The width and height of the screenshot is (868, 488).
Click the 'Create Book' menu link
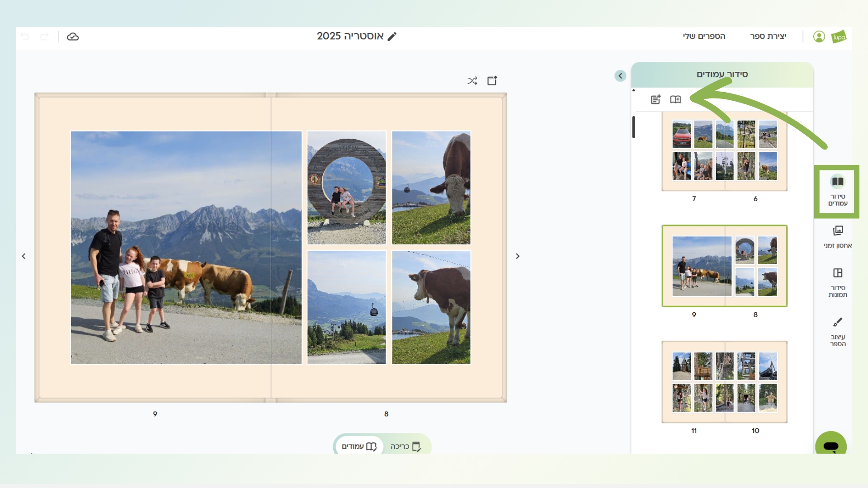(x=768, y=36)
